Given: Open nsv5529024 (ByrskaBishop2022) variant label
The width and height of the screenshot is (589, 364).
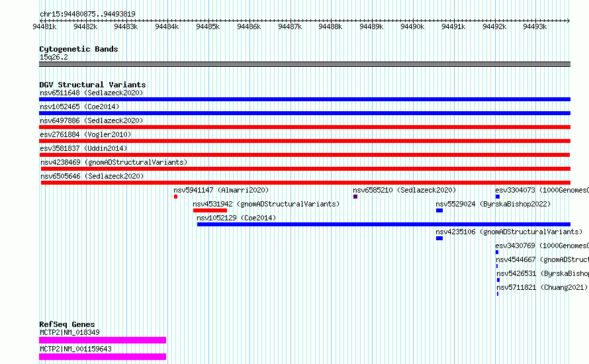Looking at the screenshot, I should (x=493, y=204).
